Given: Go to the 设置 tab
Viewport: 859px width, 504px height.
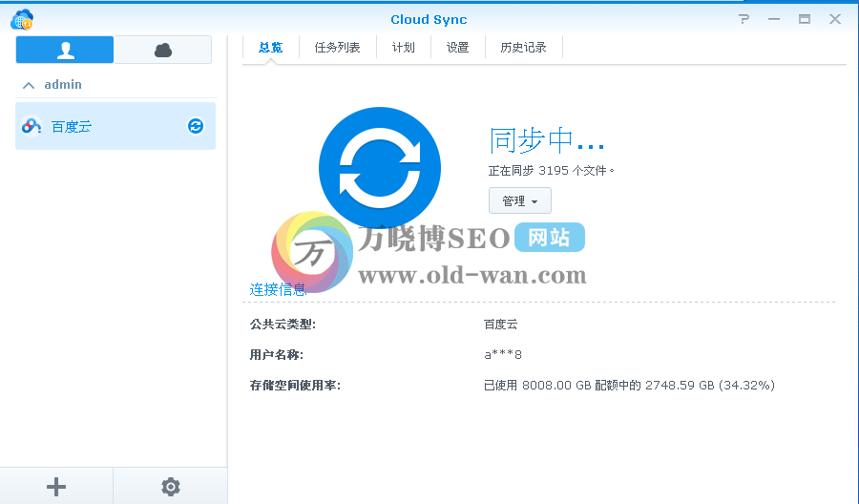Looking at the screenshot, I should tap(457, 48).
